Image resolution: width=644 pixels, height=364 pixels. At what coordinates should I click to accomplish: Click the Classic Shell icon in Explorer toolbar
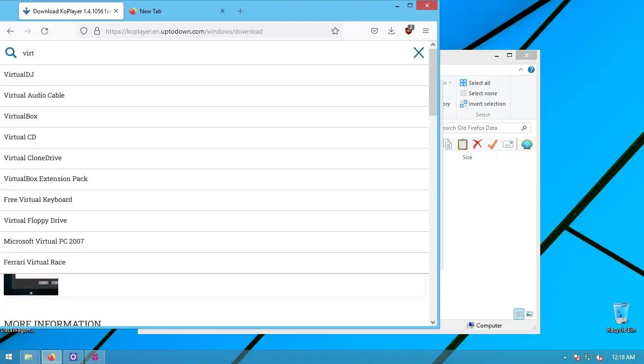click(527, 144)
